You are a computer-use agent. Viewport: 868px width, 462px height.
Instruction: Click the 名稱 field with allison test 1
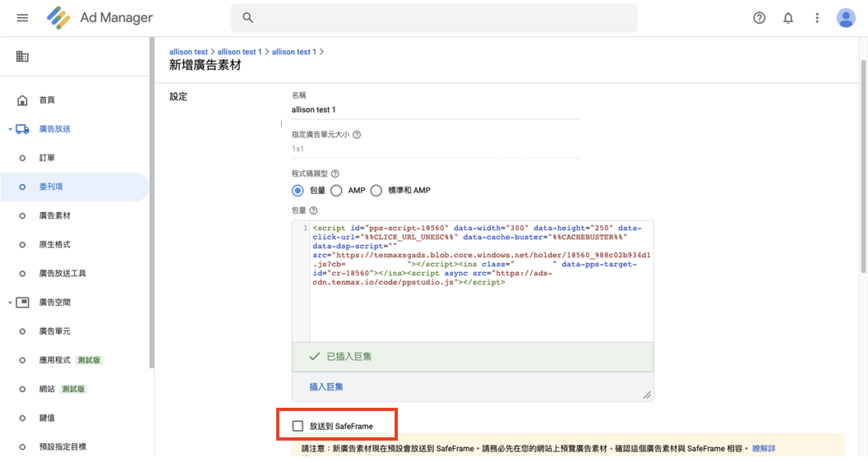coord(436,109)
